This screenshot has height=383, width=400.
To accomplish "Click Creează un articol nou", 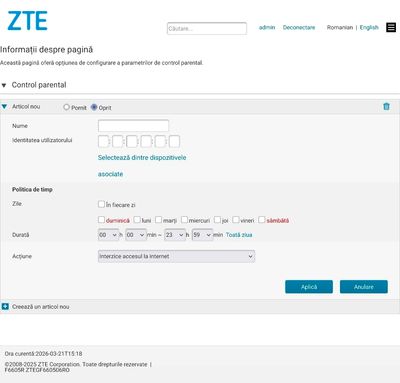I will tap(41, 307).
